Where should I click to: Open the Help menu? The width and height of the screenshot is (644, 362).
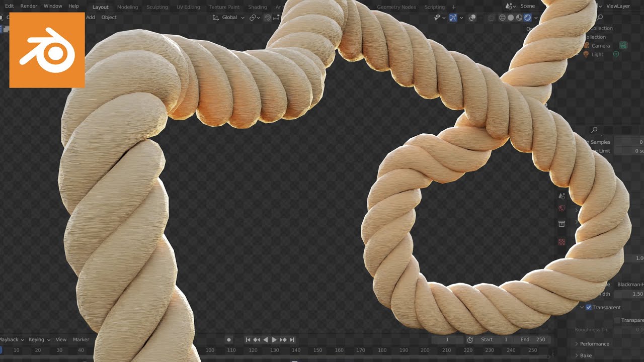tap(73, 6)
